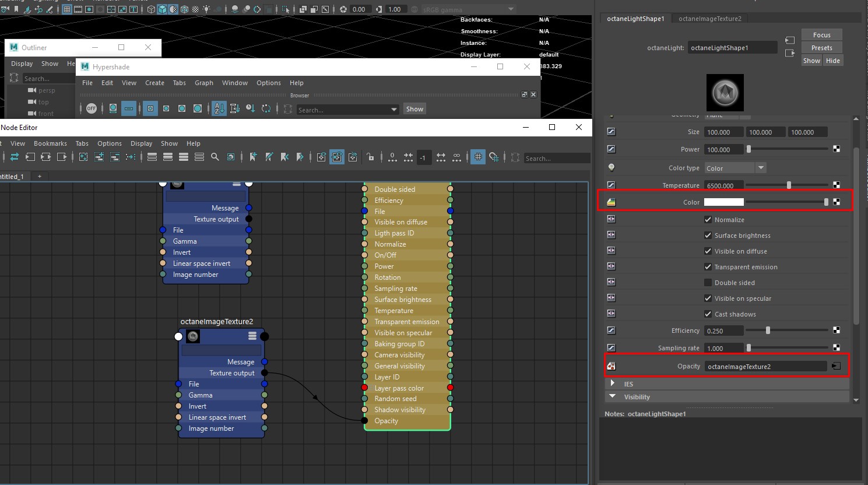Screen dimensions: 868x485
Task: Click the go-to-input-connection icon beside octaneLight name
Action: pyautogui.click(x=790, y=40)
